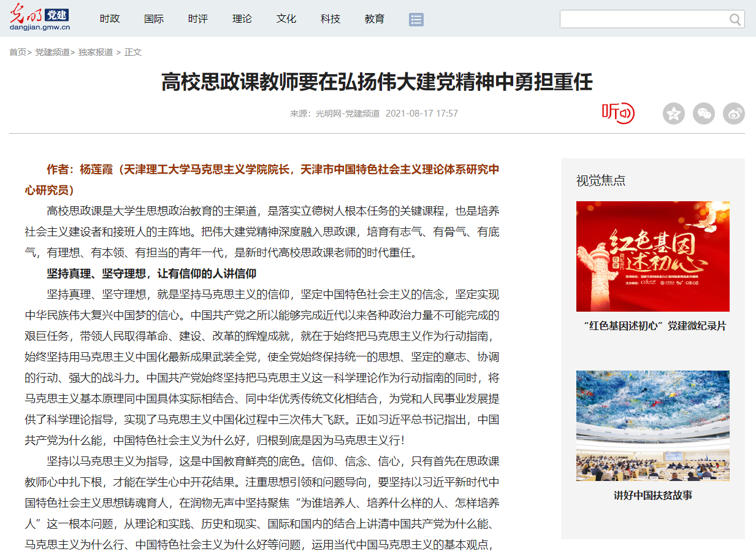756x554 pixels.
Task: Click the Guangming Dangjian site logo
Action: pos(40,18)
